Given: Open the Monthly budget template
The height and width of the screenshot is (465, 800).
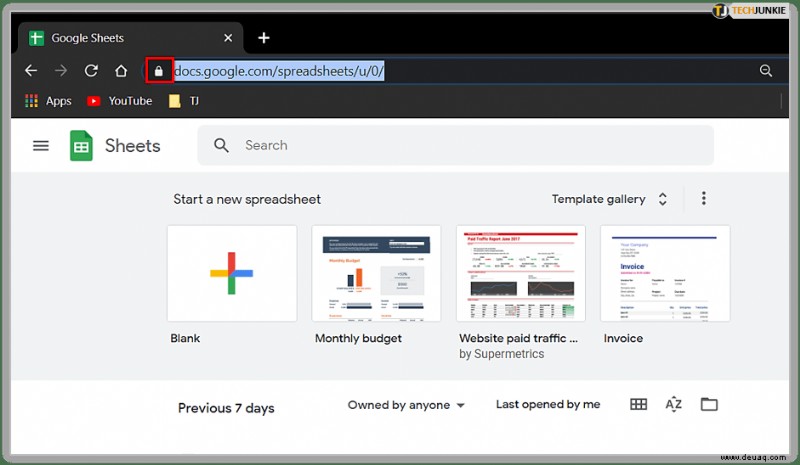Looking at the screenshot, I should (377, 274).
